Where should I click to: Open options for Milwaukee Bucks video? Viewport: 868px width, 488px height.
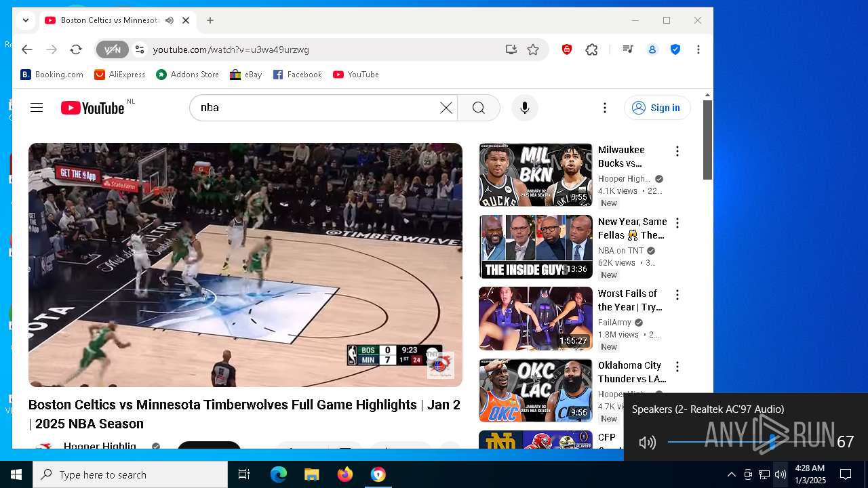coord(677,151)
